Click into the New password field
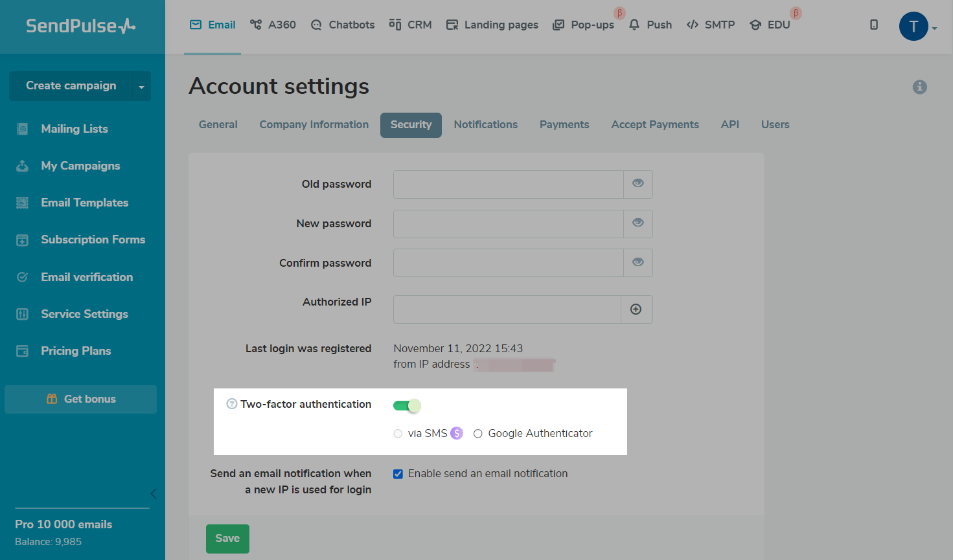 point(508,224)
